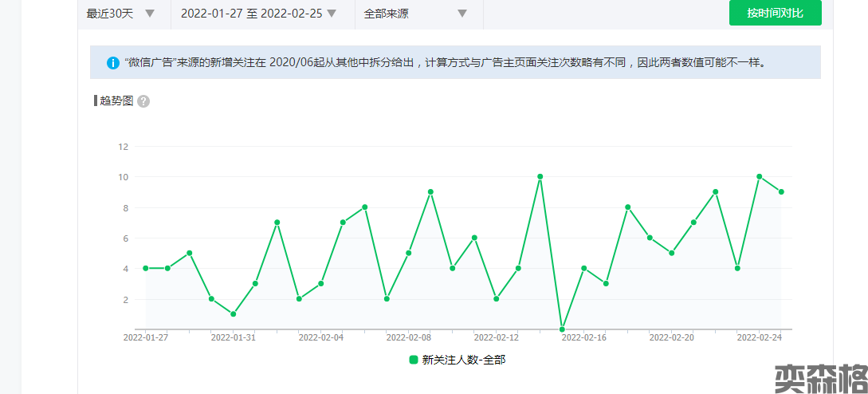
Task: Select the zero-value data point on 2022-02-15
Action: coord(562,329)
